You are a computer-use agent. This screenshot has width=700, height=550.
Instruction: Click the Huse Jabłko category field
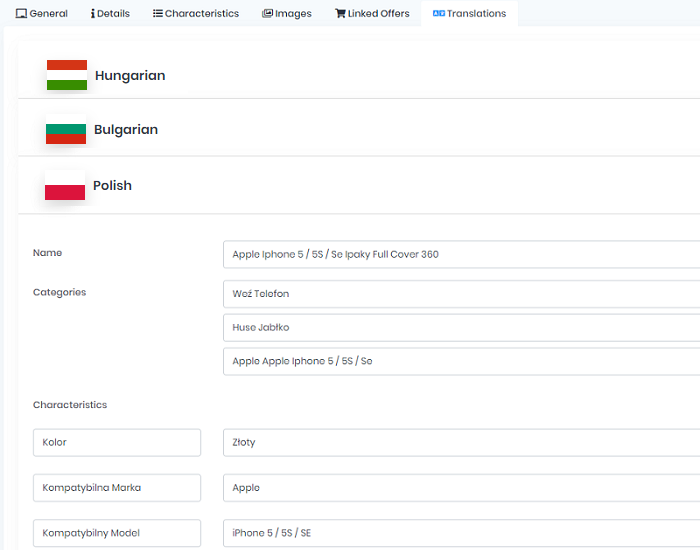(462, 328)
